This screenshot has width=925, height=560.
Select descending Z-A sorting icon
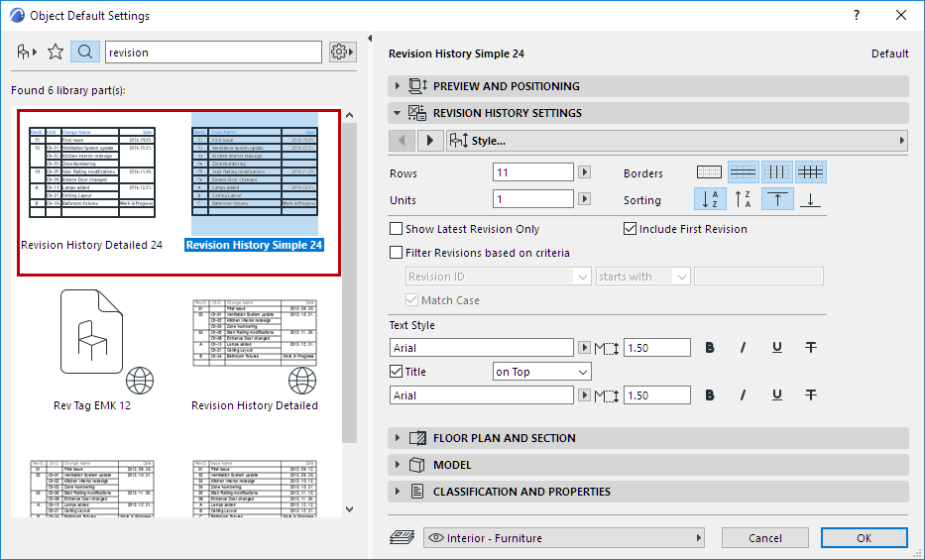(744, 199)
